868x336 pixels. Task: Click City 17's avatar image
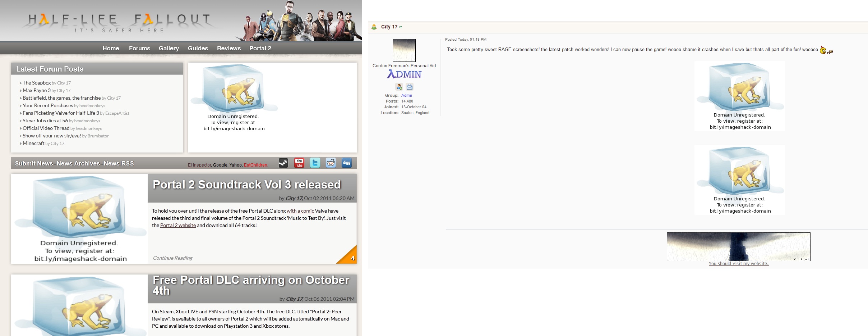[x=404, y=50]
